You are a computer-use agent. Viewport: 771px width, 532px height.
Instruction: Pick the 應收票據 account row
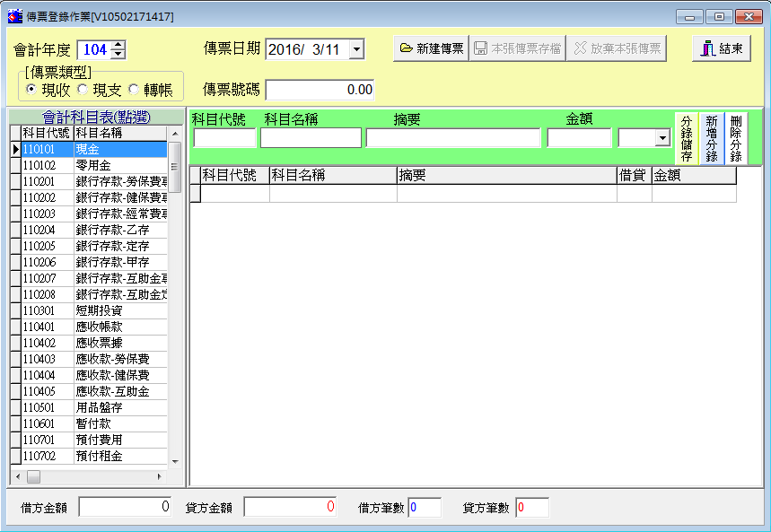pyautogui.click(x=93, y=343)
